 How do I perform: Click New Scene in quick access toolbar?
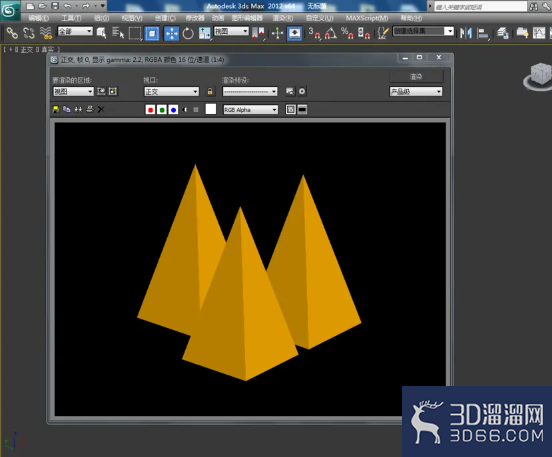pos(30,6)
